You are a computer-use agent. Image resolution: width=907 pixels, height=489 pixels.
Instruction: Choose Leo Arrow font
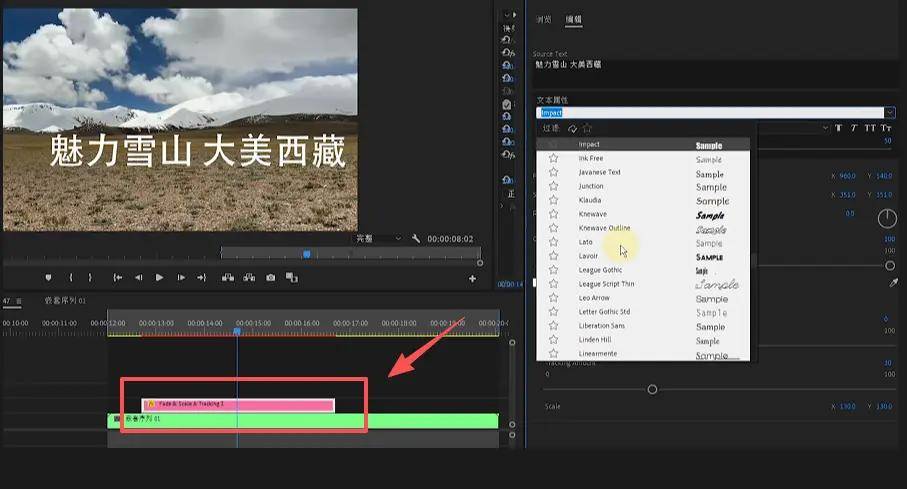[643, 297]
